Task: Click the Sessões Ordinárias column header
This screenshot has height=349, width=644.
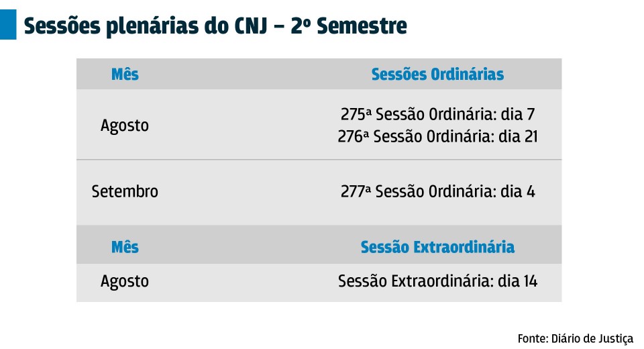Action: (x=437, y=74)
